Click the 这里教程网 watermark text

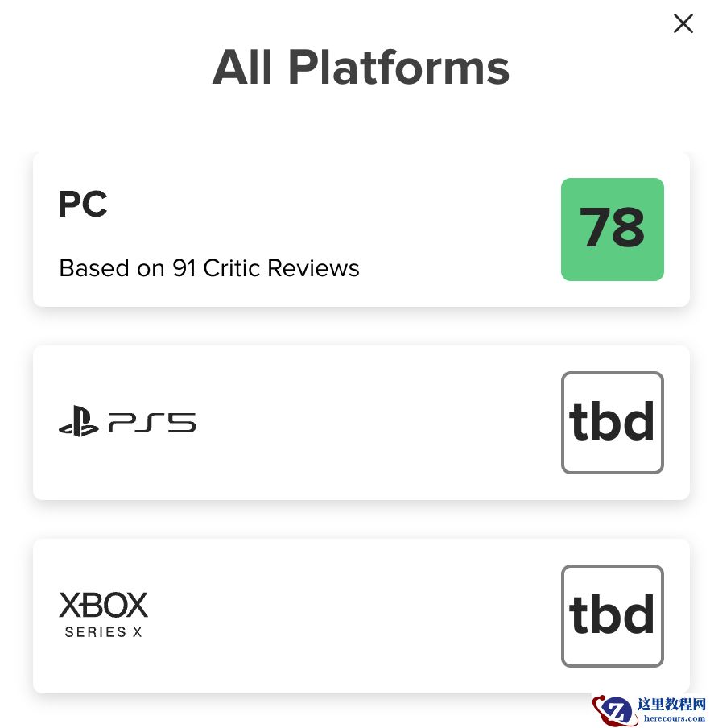(671, 705)
